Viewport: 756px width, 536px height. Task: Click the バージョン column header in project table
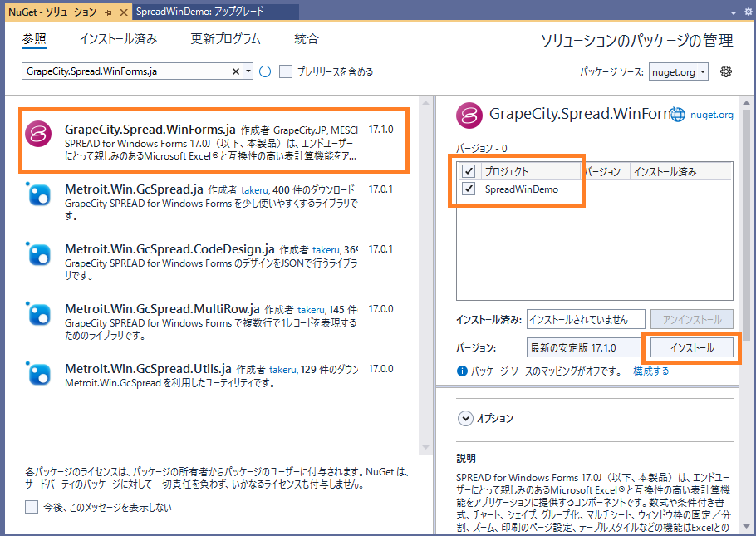coord(605,171)
